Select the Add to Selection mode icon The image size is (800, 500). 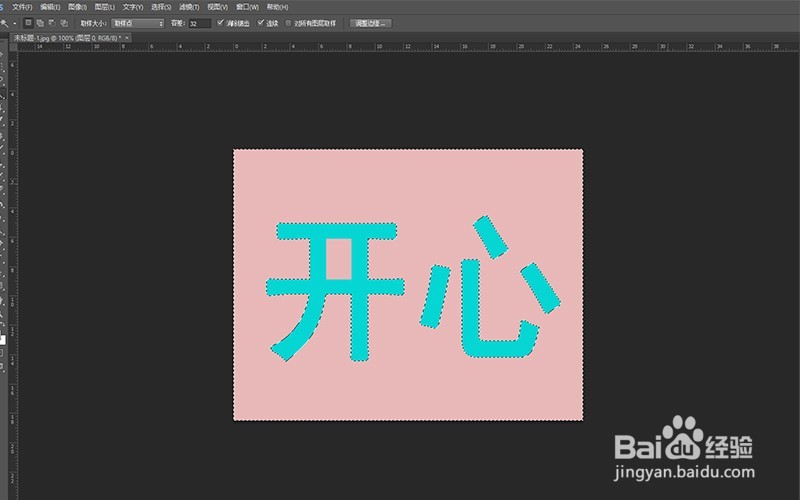pyautogui.click(x=40, y=23)
